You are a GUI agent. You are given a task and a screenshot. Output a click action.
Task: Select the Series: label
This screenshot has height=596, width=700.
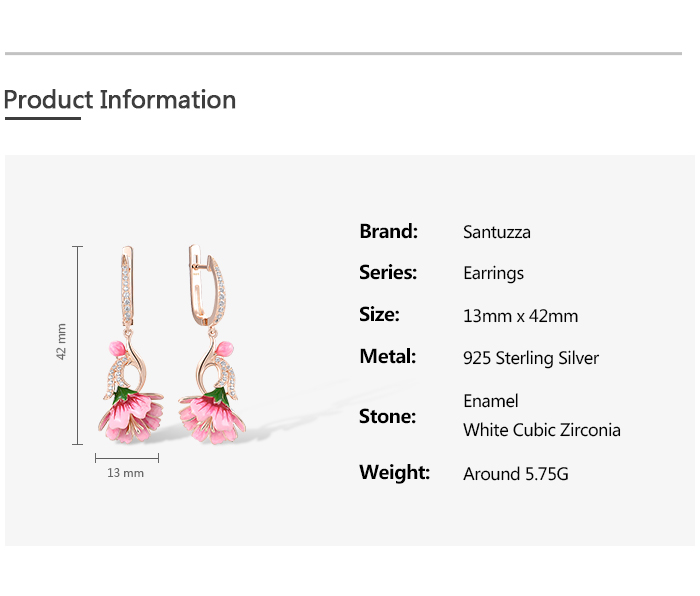[x=388, y=272]
